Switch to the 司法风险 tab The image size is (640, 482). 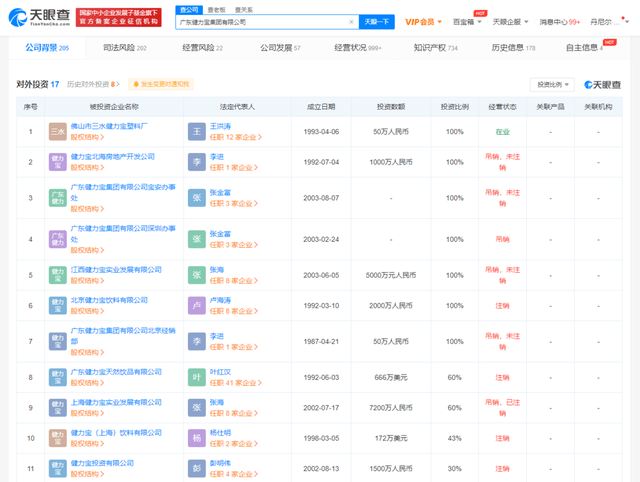(125, 47)
